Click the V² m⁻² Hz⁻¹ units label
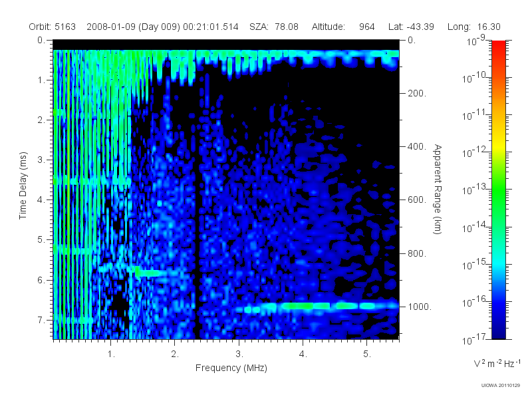This screenshot has width=532, height=399. [497, 363]
